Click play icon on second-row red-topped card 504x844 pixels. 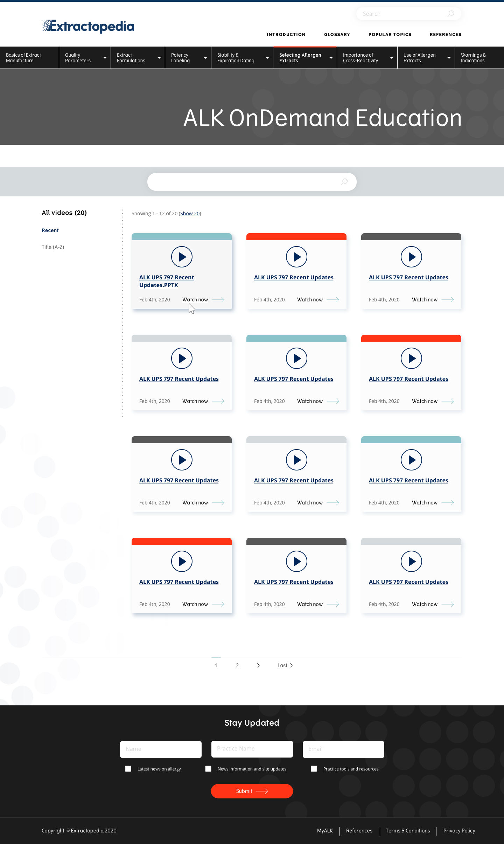click(x=411, y=358)
